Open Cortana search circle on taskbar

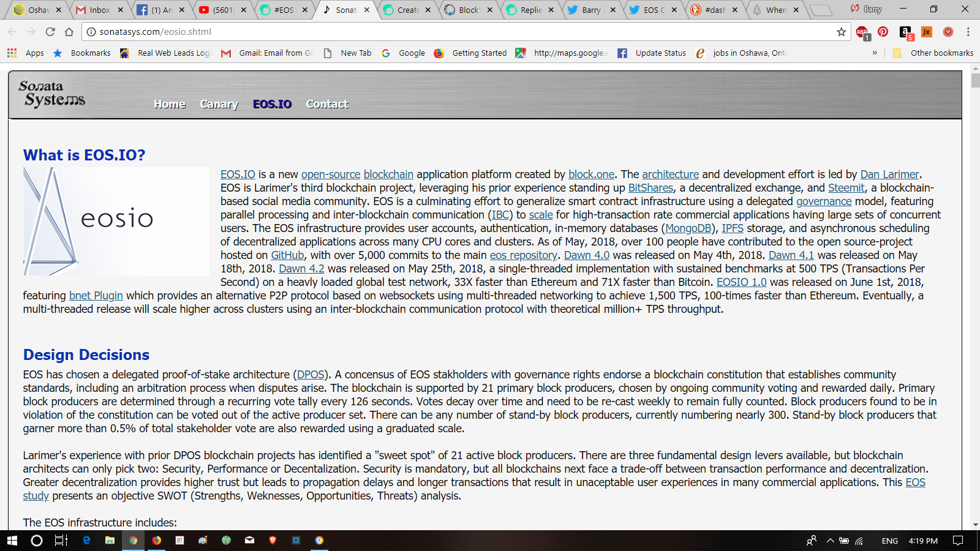pos(37,541)
